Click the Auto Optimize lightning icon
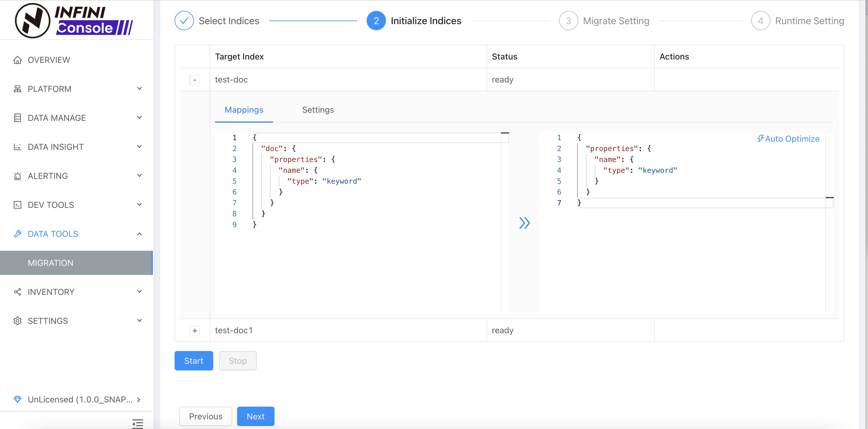Screen dimensions: 868x429 click(760, 138)
